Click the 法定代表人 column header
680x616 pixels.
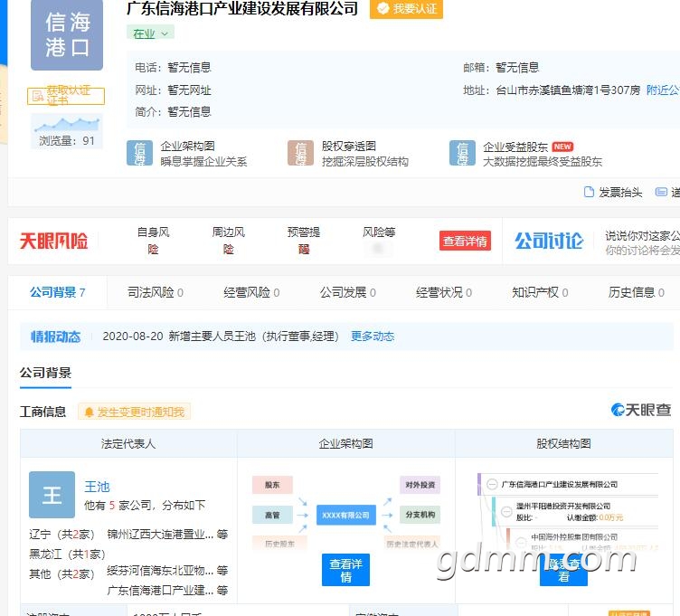point(128,444)
